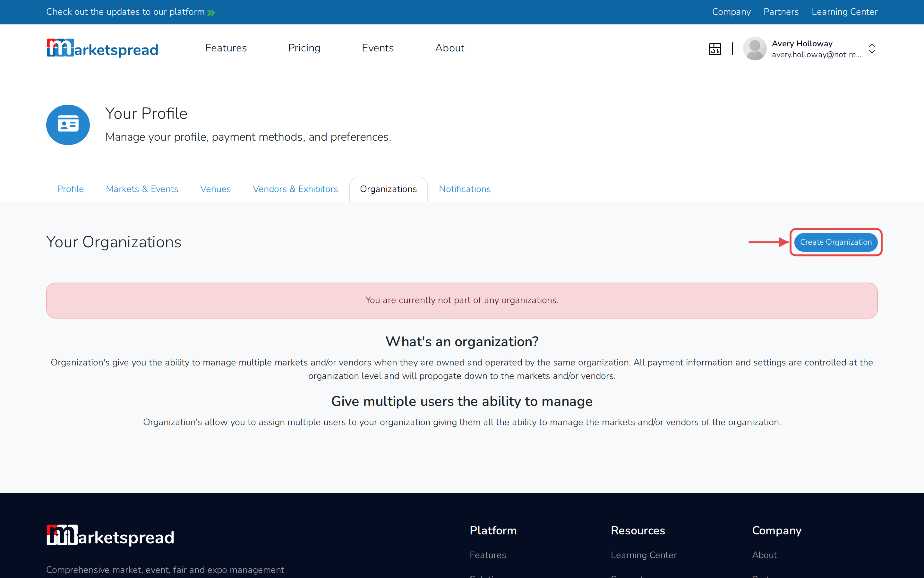Open the Notifications tab
924x578 pixels.
point(465,189)
